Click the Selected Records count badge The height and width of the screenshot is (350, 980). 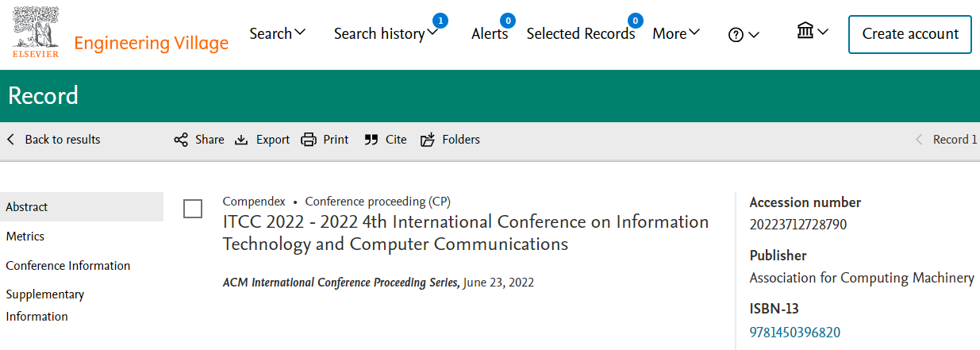[635, 20]
